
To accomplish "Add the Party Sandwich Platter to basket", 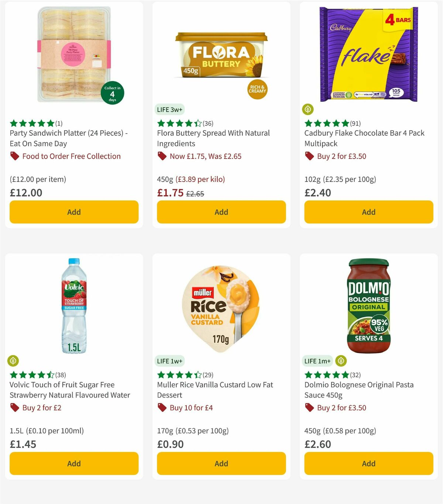I will [74, 212].
